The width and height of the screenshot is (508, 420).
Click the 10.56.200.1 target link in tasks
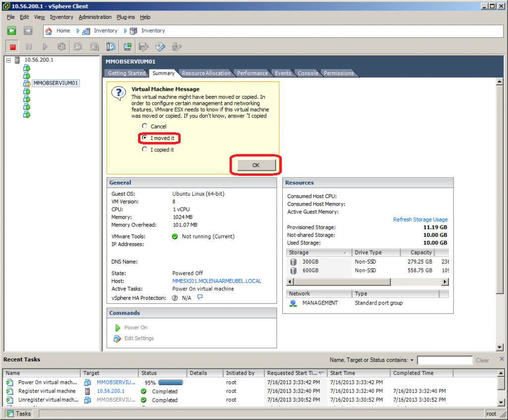tap(111, 391)
